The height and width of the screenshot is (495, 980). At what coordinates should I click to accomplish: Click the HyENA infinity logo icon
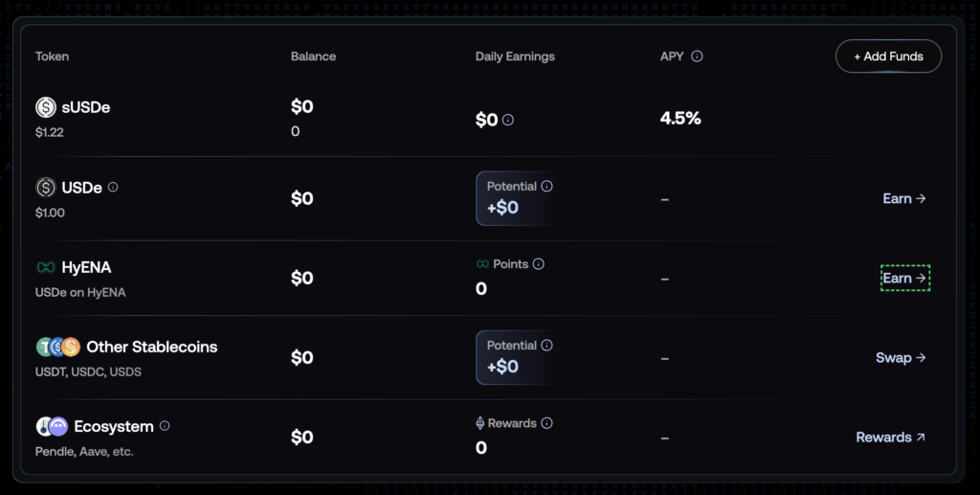click(45, 267)
